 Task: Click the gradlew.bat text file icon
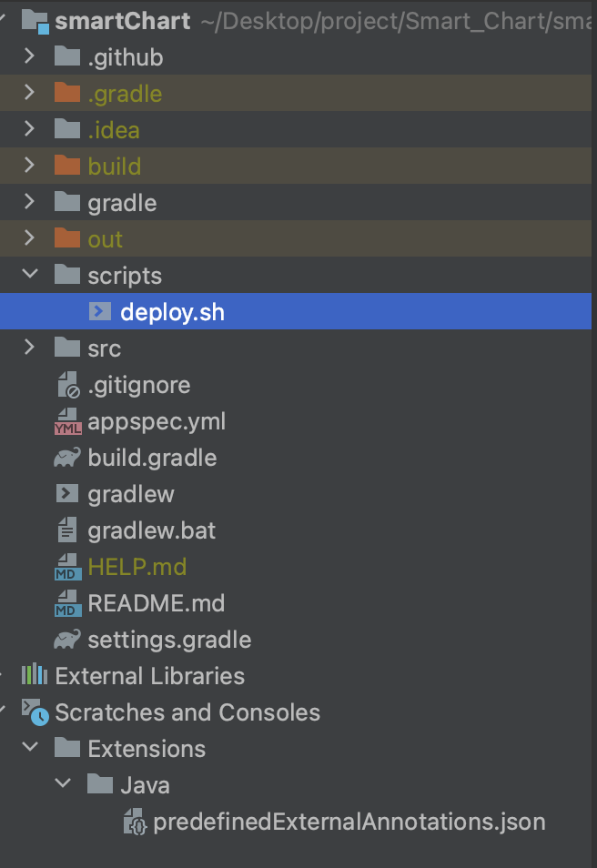point(67,530)
